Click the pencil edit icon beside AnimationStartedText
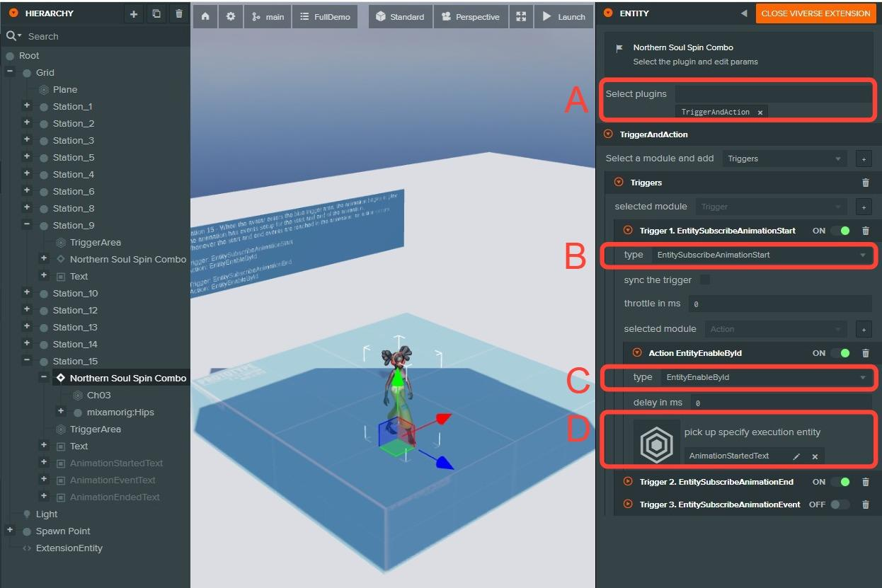This screenshot has width=882, height=588. click(x=796, y=456)
